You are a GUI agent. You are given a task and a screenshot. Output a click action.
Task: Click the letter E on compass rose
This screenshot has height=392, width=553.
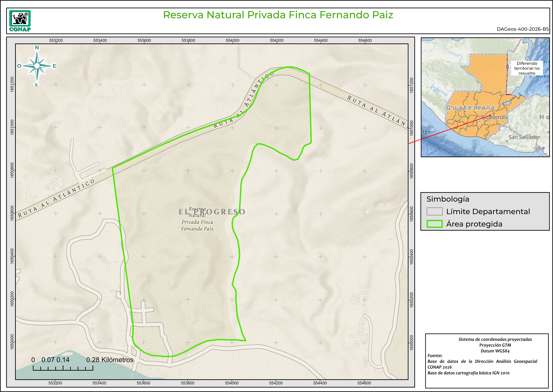coord(54,66)
